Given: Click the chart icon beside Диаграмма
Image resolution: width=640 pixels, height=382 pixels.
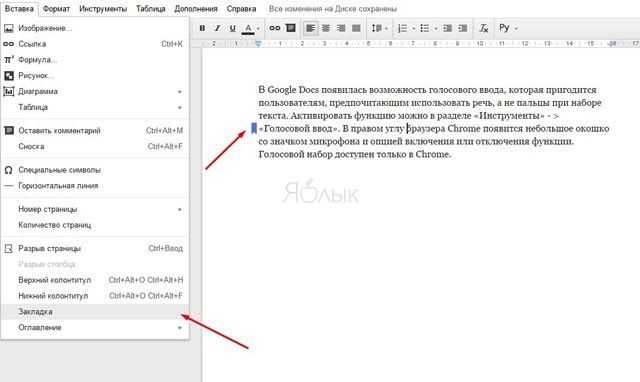Looking at the screenshot, I should click(x=9, y=91).
